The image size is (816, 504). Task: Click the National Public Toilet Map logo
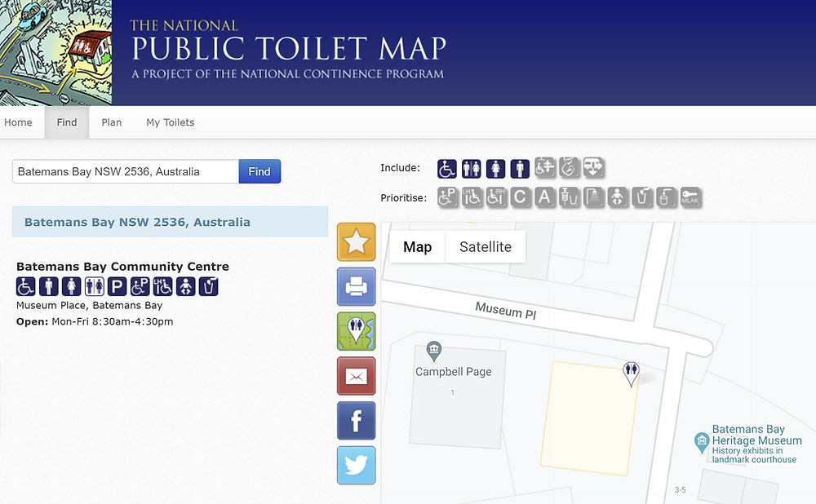point(288,50)
